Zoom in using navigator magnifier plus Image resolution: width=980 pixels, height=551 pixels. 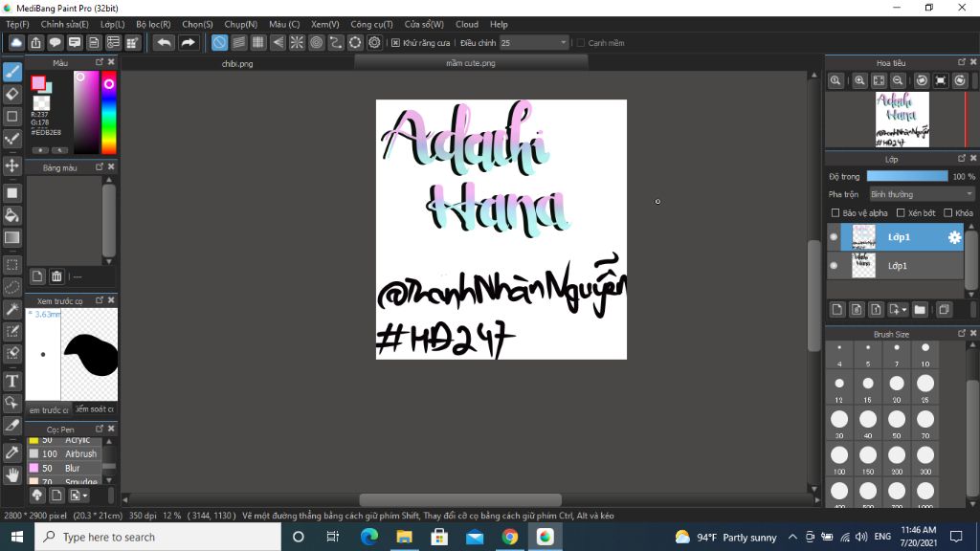(860, 80)
